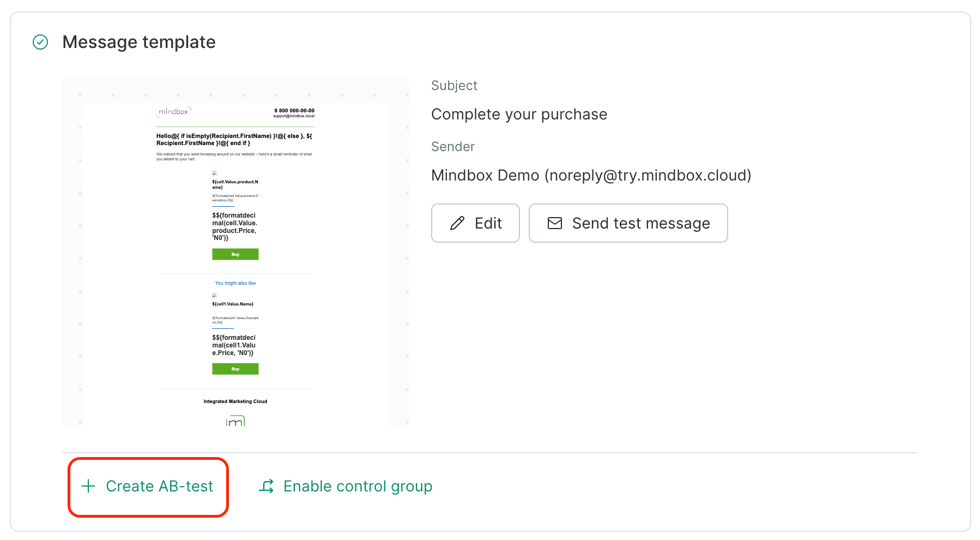Viewport: 980px width, 540px height.
Task: Click the envelope icon in Send test message
Action: click(x=555, y=223)
